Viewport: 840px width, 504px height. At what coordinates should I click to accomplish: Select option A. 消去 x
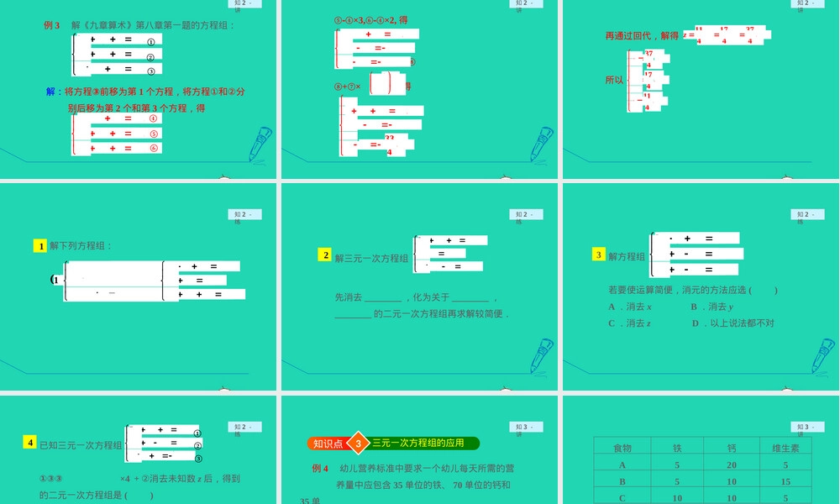(630, 307)
